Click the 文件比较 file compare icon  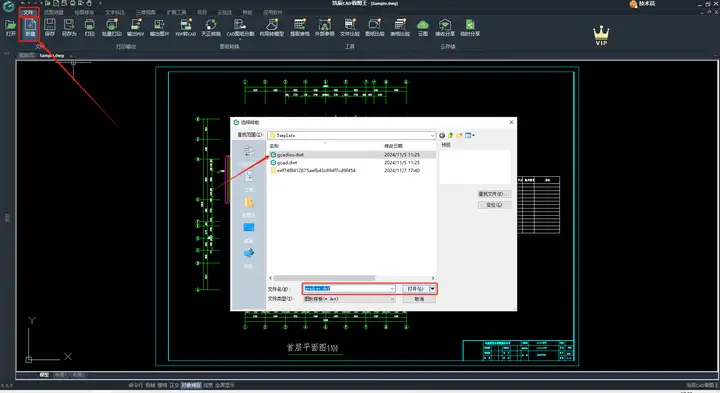(350, 28)
